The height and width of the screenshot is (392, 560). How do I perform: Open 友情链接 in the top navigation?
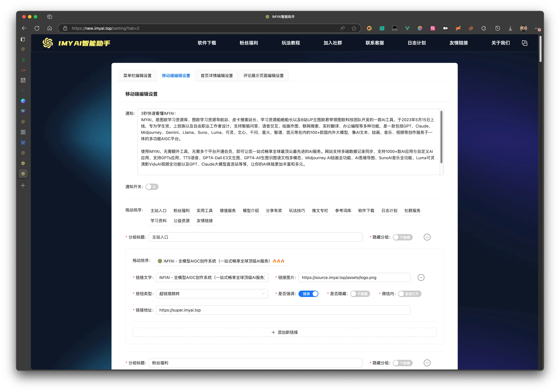coord(459,43)
